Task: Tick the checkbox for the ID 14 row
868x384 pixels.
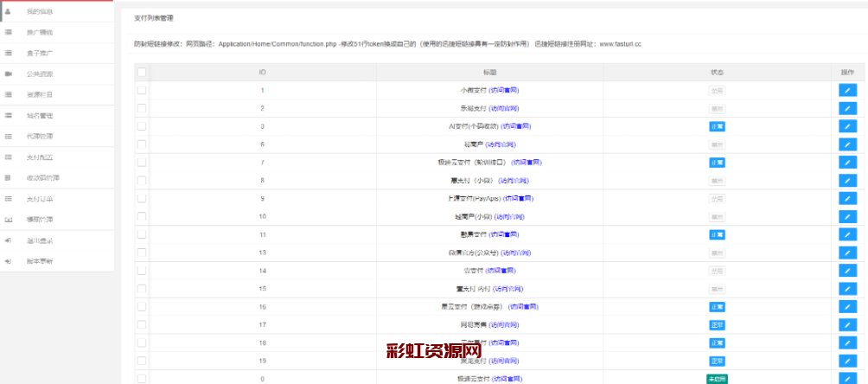Action: coord(142,271)
